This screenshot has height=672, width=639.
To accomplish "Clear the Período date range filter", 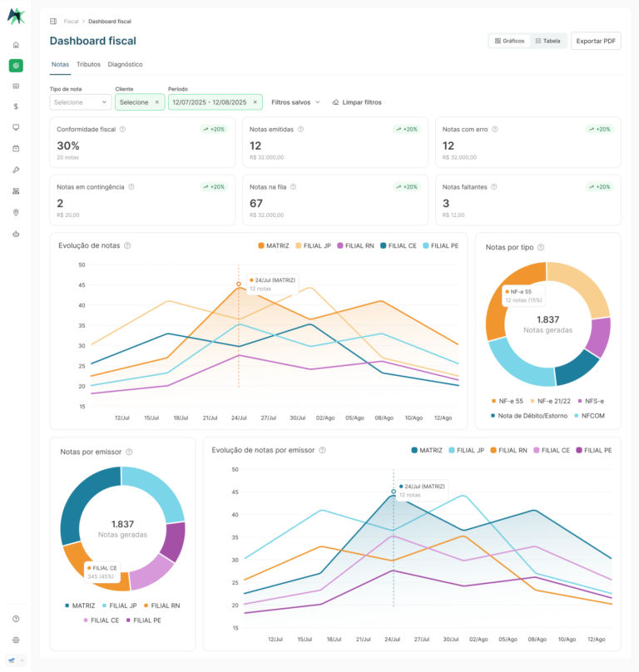I will tap(255, 102).
